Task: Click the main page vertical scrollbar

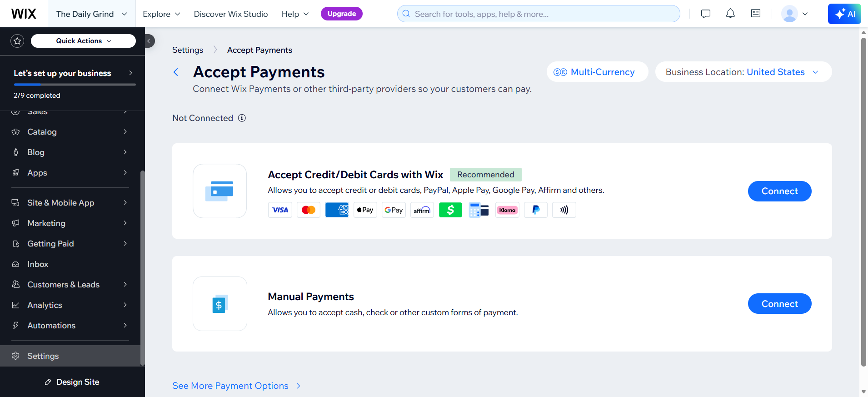Action: [863, 202]
